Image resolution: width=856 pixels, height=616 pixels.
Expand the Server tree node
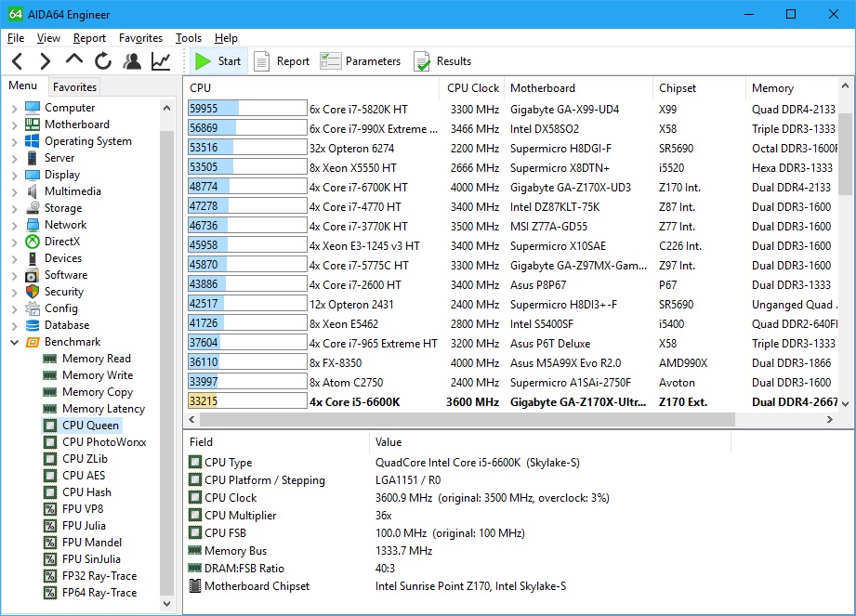point(14,158)
